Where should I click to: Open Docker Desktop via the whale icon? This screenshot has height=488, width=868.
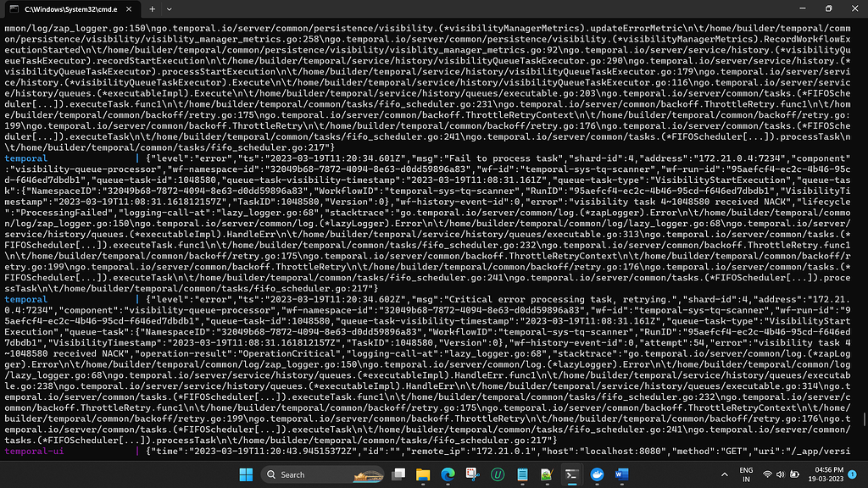[x=595, y=474]
